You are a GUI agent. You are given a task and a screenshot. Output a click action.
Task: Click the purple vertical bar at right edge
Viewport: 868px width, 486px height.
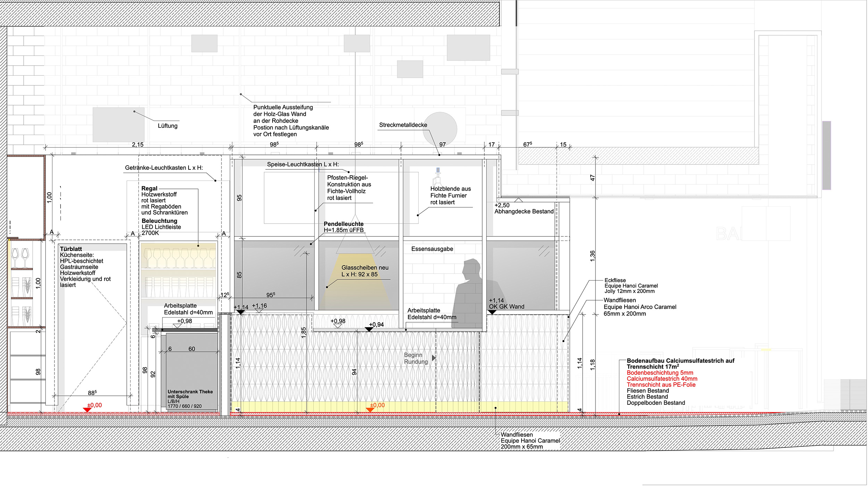(826, 155)
